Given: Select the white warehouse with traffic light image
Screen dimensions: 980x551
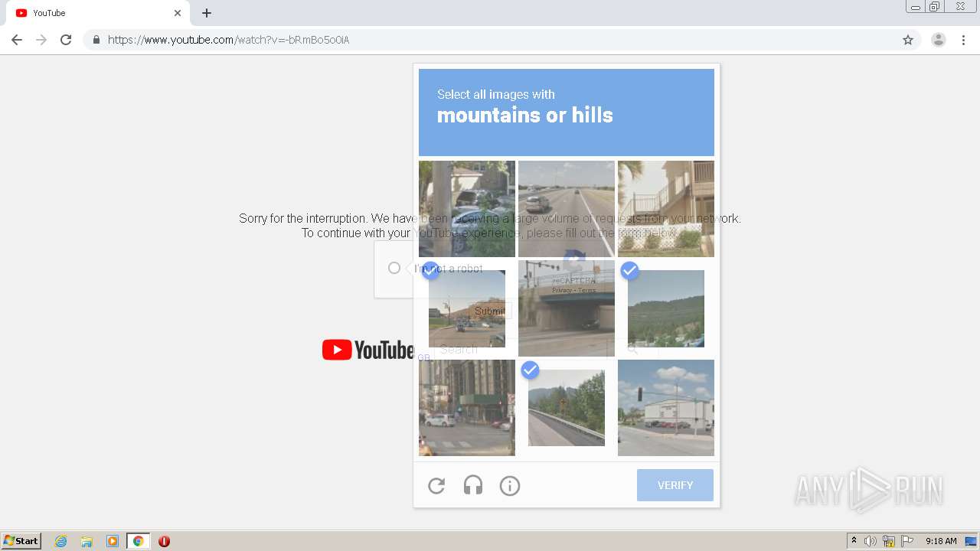Looking at the screenshot, I should 666,408.
